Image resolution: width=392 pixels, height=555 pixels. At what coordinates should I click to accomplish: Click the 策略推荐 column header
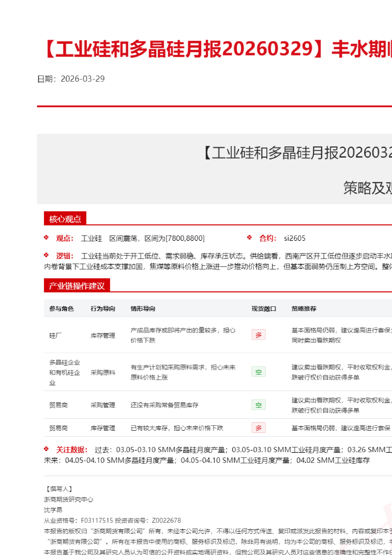click(304, 309)
